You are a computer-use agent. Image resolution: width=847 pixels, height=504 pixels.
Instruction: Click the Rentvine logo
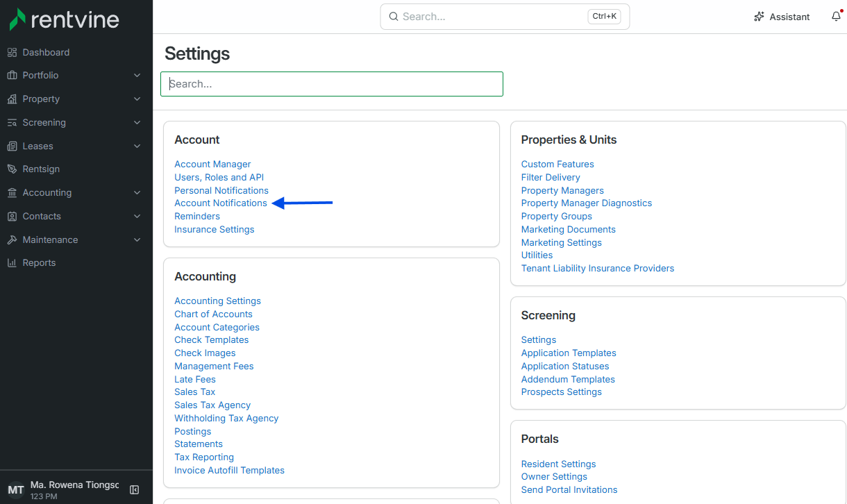pos(64,19)
